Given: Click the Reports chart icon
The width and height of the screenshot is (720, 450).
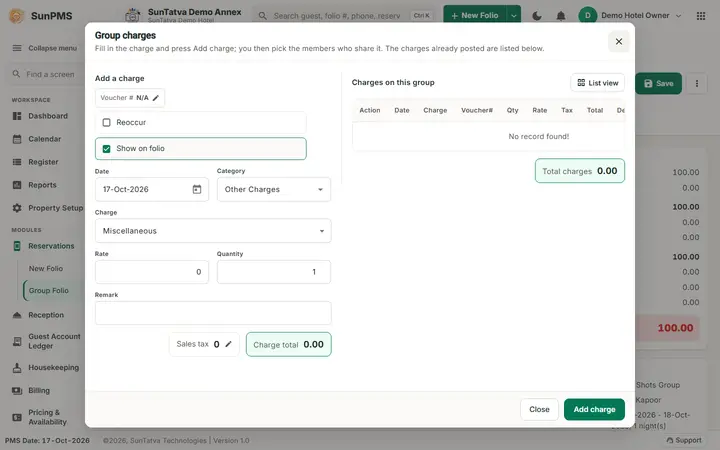Looking at the screenshot, I should [17, 185].
